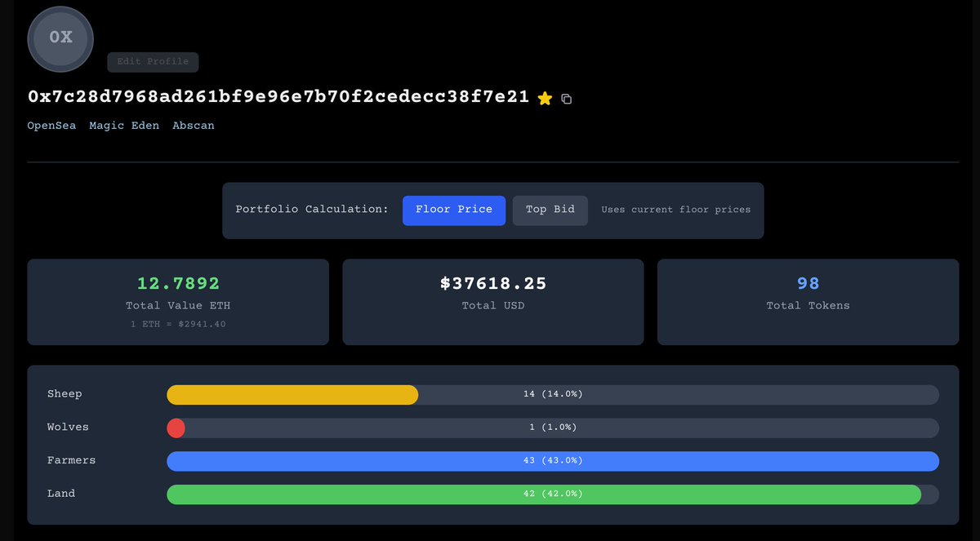
Task: Click the yellow favorite star icon
Action: pos(545,99)
